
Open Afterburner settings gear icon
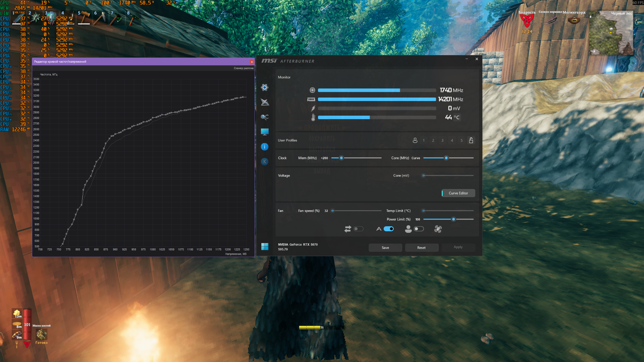coord(265,87)
